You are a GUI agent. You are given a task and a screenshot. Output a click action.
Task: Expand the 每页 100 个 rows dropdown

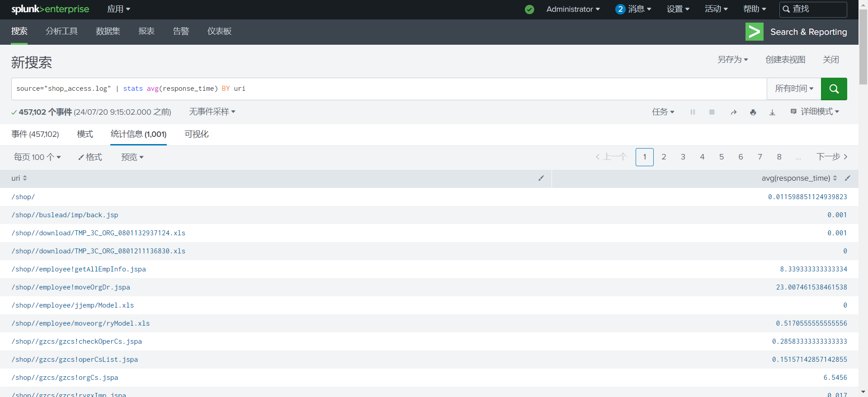[37, 157]
